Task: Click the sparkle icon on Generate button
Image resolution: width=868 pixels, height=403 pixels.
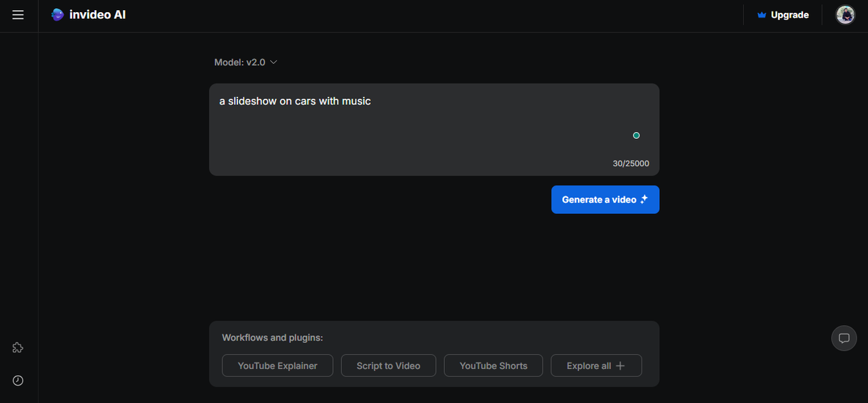Action: coord(644,199)
